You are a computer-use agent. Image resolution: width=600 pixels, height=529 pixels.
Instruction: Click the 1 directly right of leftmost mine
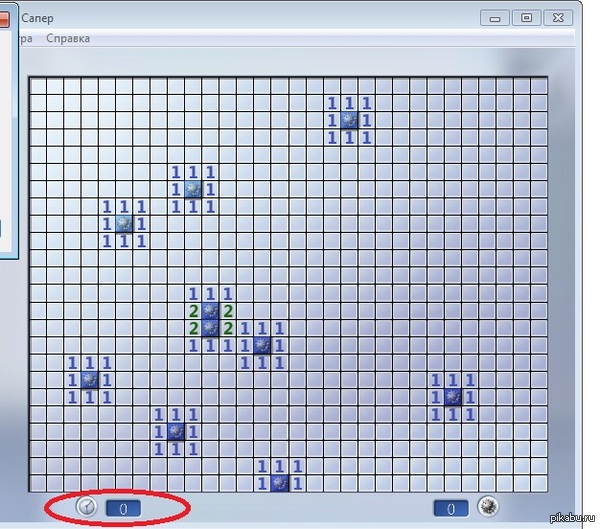click(x=107, y=380)
